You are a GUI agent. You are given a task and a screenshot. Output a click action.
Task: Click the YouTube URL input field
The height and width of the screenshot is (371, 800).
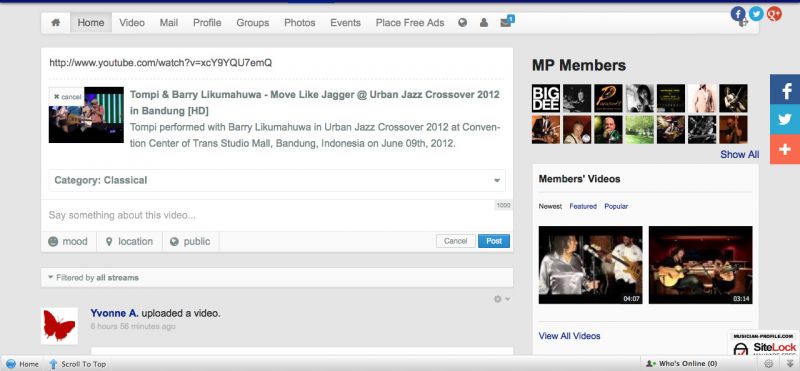coord(277,63)
